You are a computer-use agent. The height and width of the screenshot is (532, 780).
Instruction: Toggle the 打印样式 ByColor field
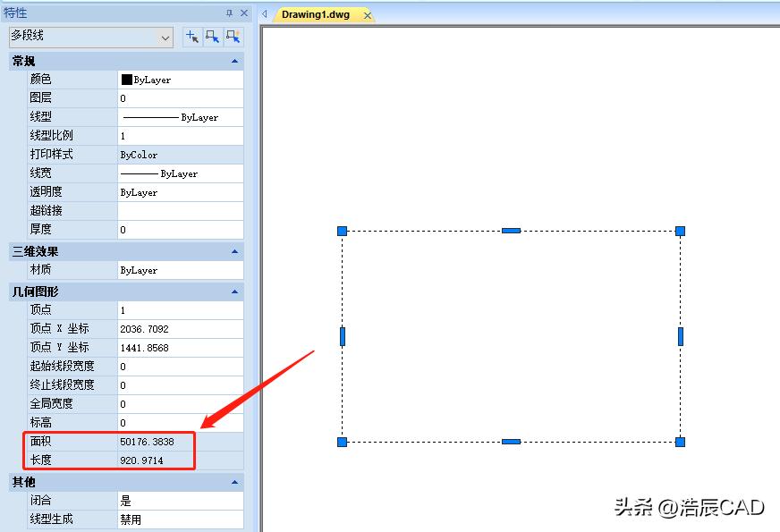pos(179,154)
